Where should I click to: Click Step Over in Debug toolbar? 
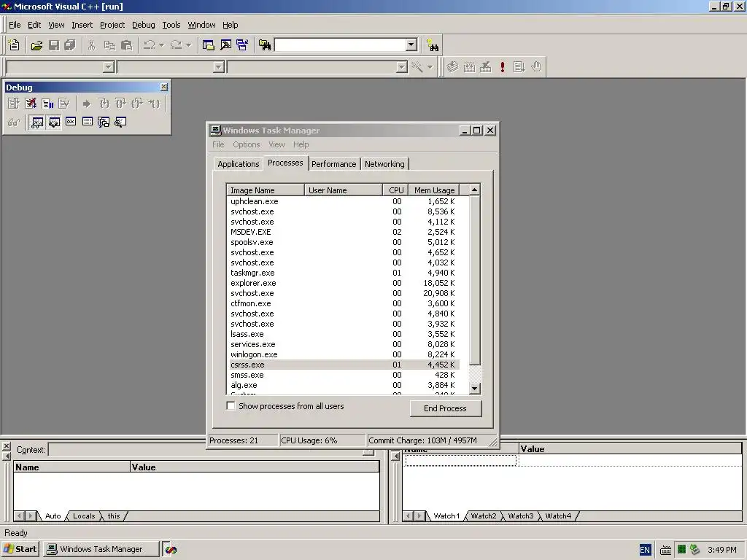[120, 104]
